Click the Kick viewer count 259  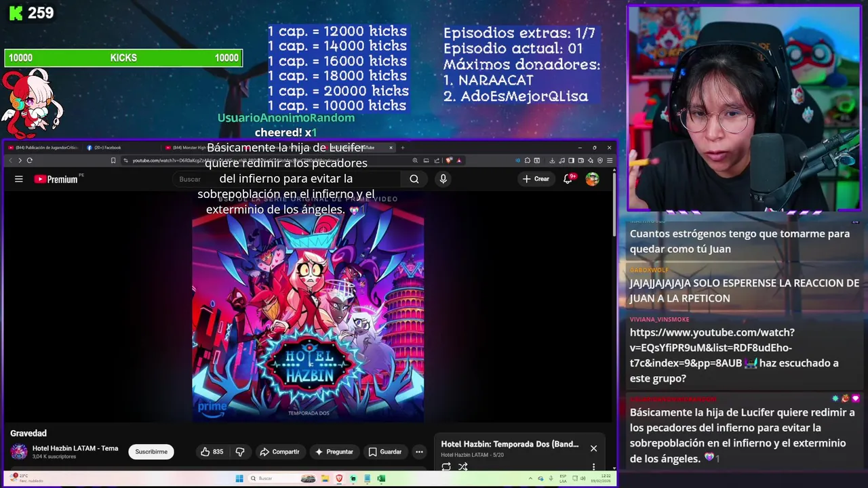tap(41, 13)
